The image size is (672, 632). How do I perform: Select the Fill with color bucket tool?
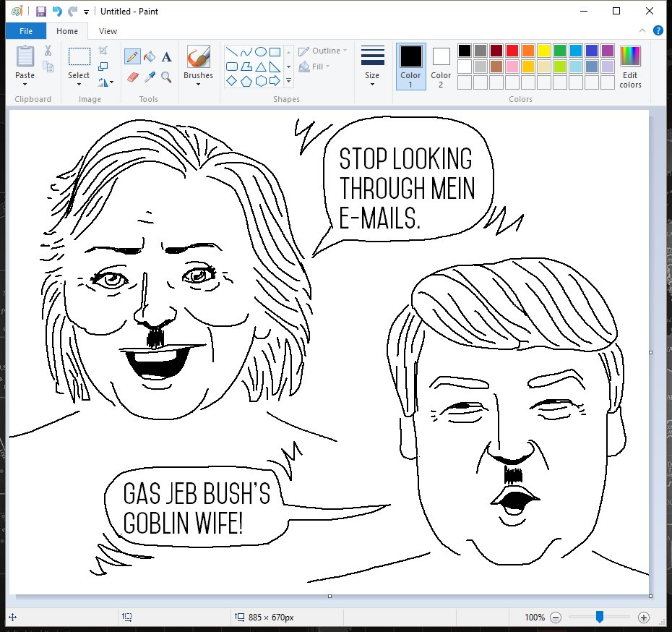pos(150,56)
